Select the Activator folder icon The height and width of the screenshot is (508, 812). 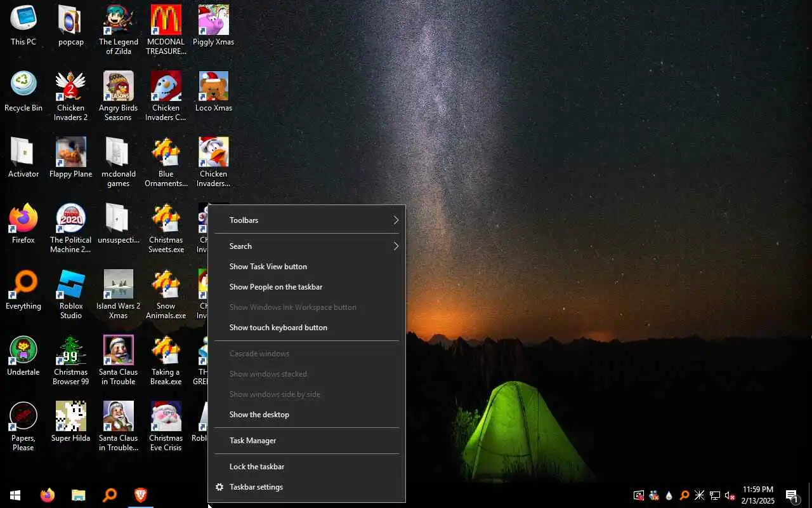pos(23,158)
